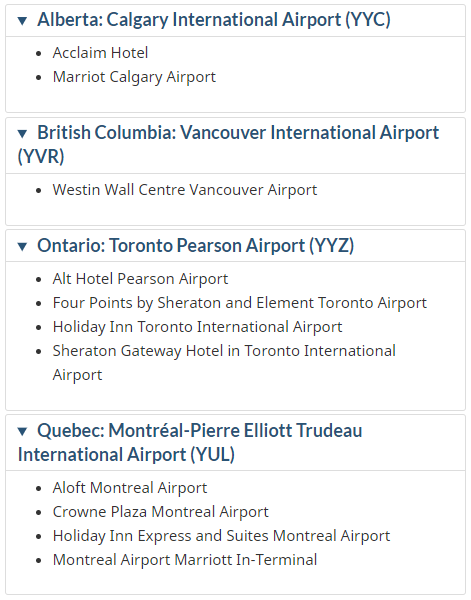Click the Alberta: Calgary International Airport (YYC) heading

[x=214, y=20]
